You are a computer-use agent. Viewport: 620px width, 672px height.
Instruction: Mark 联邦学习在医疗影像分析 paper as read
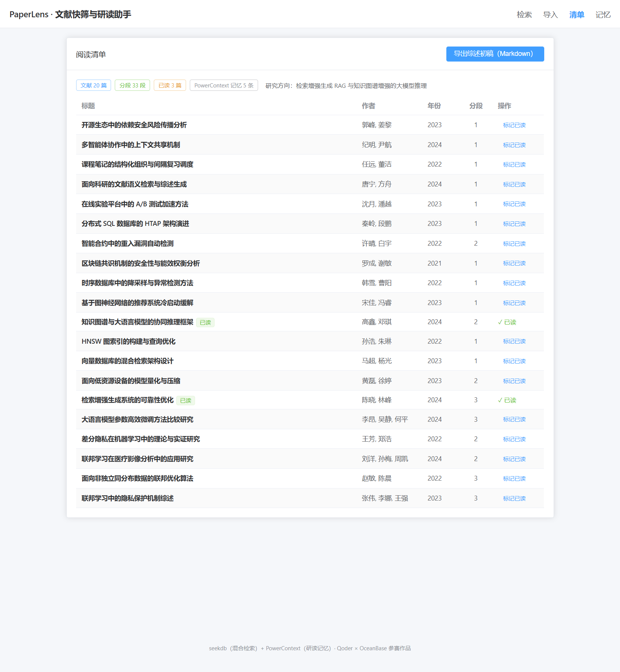(514, 459)
